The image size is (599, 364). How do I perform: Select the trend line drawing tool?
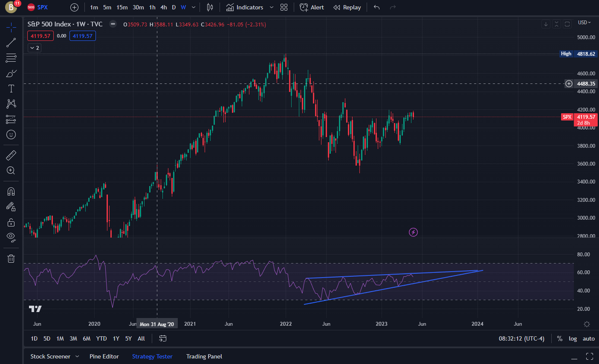pos(11,42)
